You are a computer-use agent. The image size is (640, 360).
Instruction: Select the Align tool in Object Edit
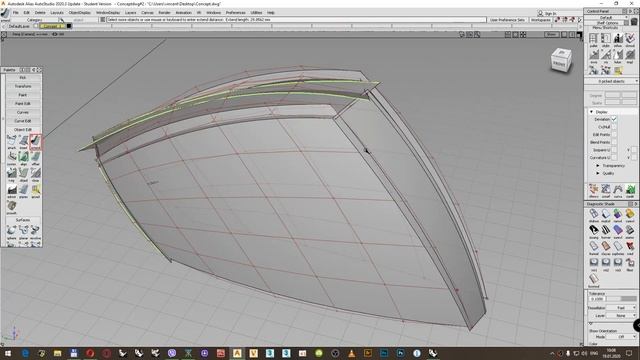click(24, 158)
